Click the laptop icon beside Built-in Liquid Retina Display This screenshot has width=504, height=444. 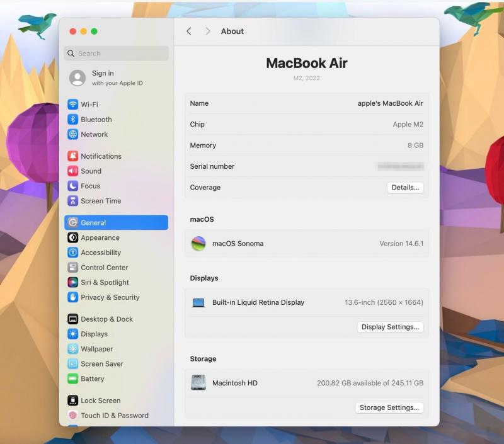pos(198,303)
